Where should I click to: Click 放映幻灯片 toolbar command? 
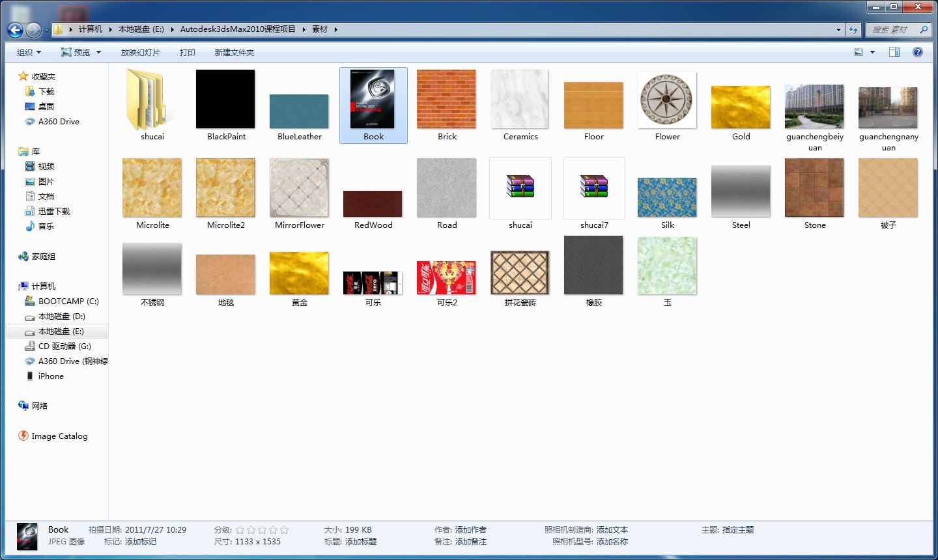click(140, 53)
